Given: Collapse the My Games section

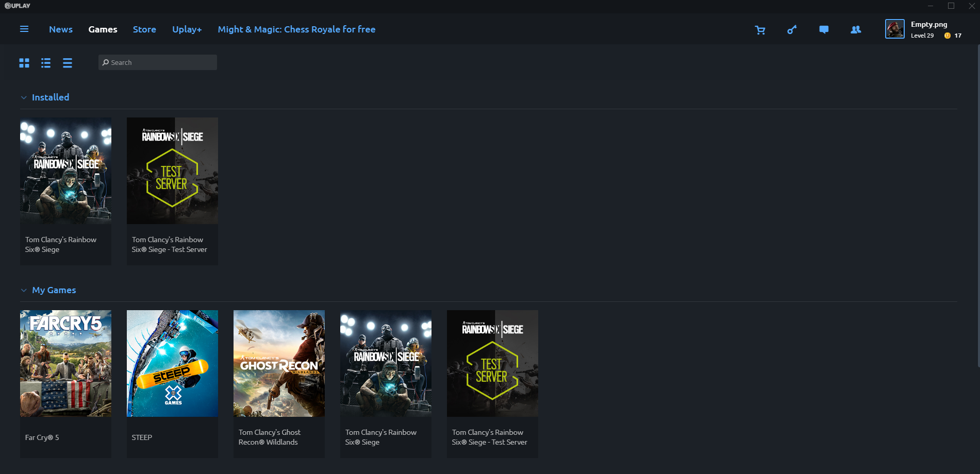Looking at the screenshot, I should coord(24,291).
